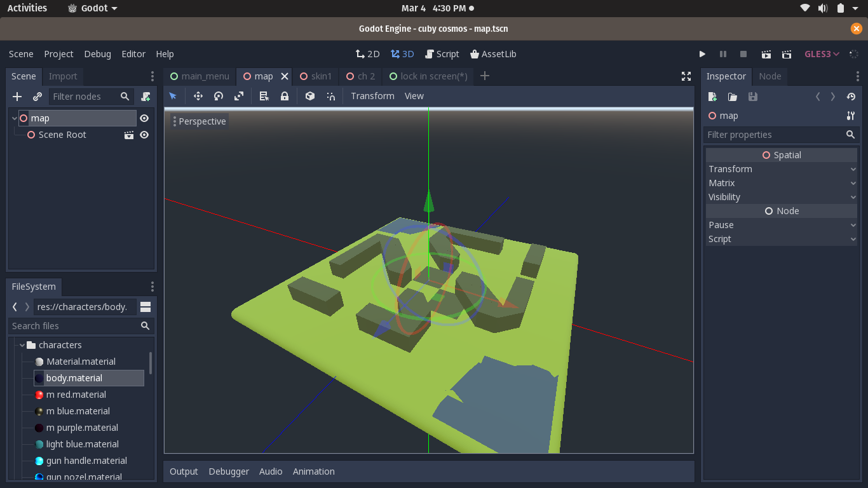Expand the Transform property section

[x=781, y=169]
